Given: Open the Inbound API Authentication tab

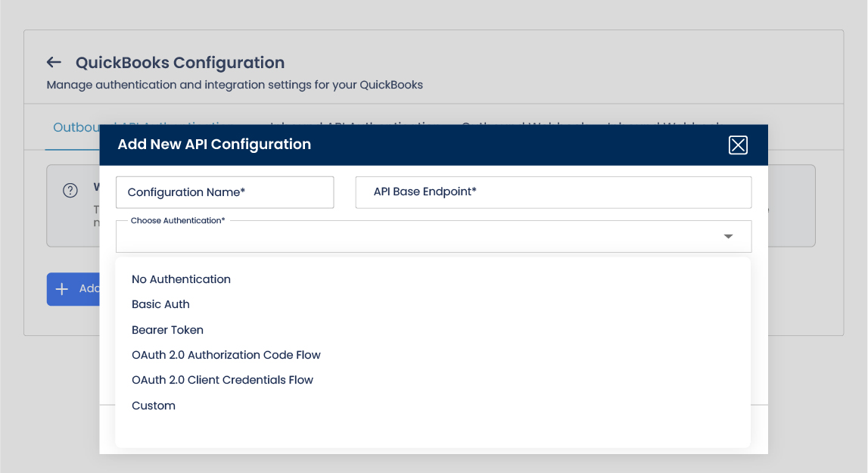Looking at the screenshot, I should click(348, 121).
